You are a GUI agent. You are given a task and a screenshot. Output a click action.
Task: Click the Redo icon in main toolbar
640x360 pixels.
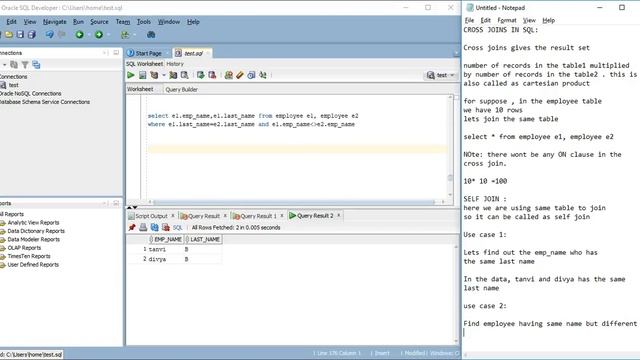(62, 35)
